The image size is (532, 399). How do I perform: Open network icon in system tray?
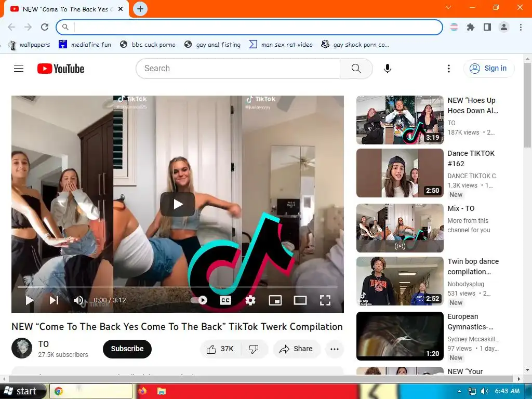(x=472, y=392)
